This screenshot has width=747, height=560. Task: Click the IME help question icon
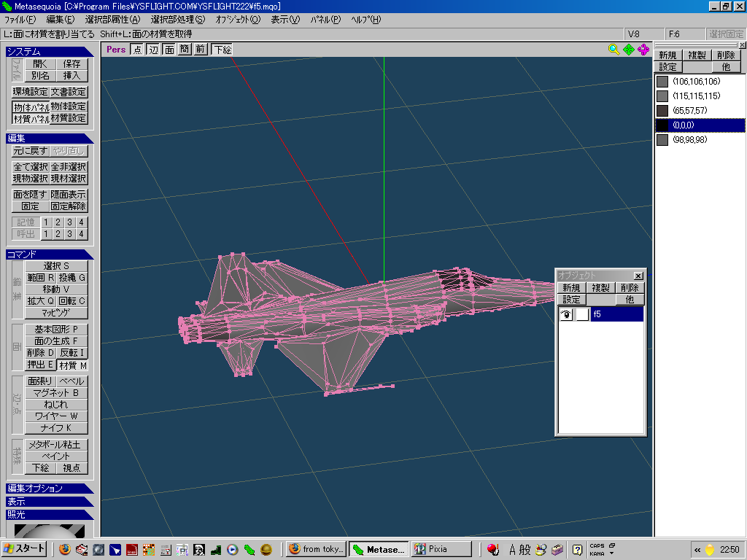pyautogui.click(x=577, y=550)
